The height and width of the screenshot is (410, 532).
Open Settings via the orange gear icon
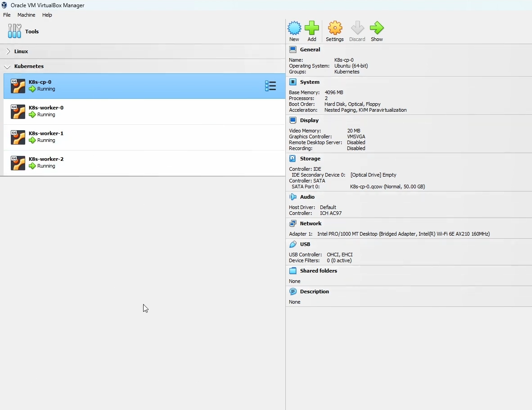pos(335,28)
